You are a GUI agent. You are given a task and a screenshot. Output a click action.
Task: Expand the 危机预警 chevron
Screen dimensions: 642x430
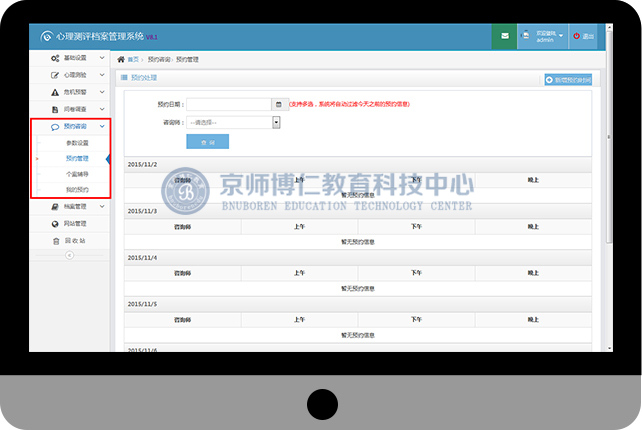(102, 93)
